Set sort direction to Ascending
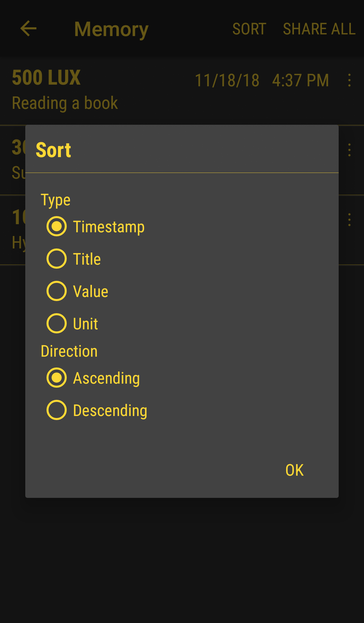Screen dimensions: 364x623 click(x=57, y=378)
